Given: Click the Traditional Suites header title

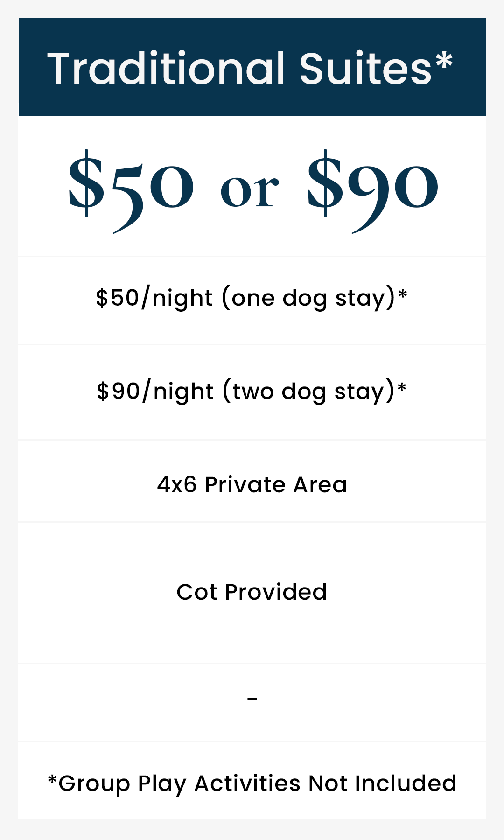Looking at the screenshot, I should (250, 69).
